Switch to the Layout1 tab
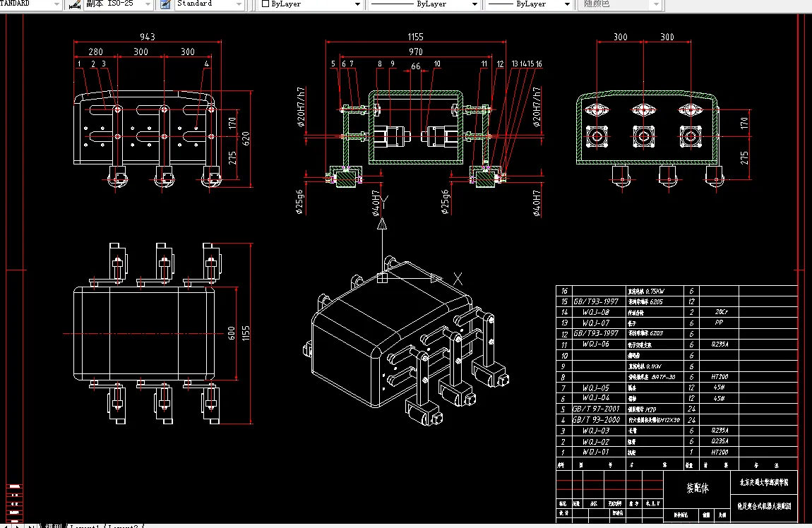 (85, 525)
